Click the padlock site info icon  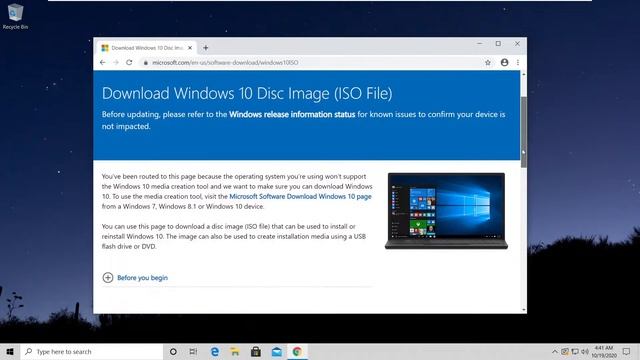point(146,62)
